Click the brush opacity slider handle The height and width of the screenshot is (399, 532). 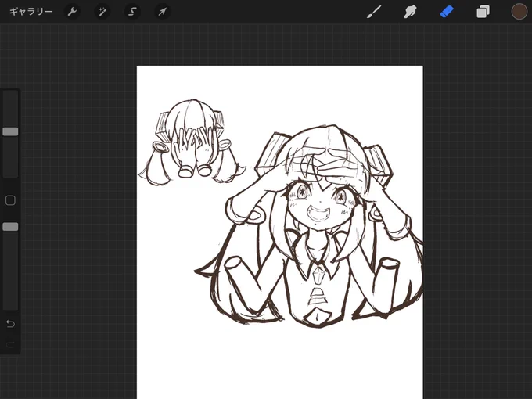(x=10, y=227)
